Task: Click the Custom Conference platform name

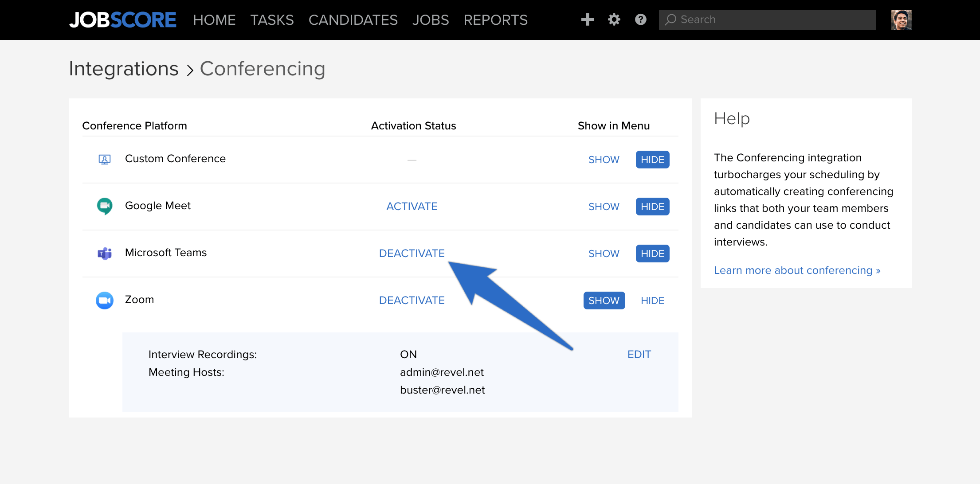Action: 175,159
